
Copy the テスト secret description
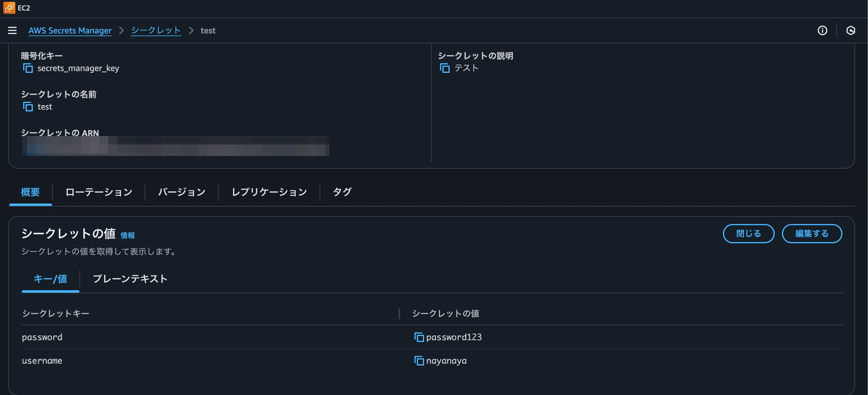click(445, 68)
